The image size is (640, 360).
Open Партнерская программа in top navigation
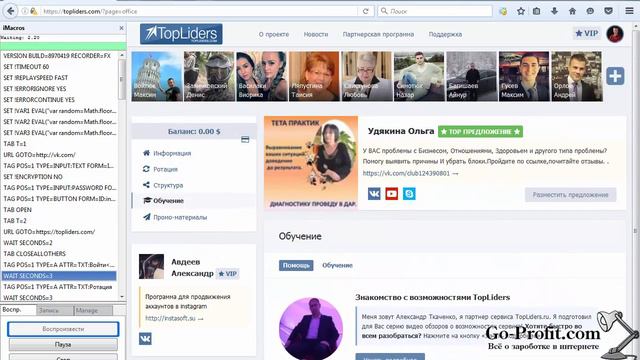378,34
